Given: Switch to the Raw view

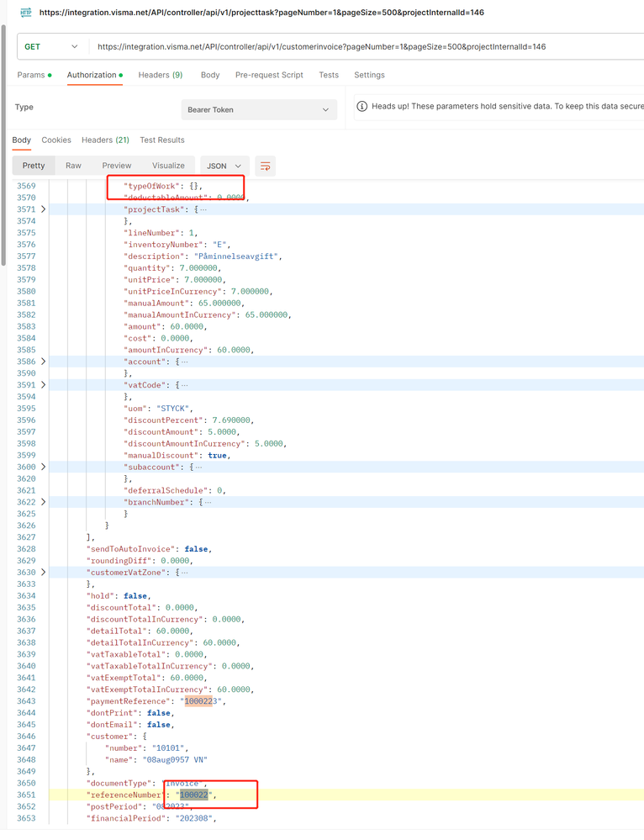Looking at the screenshot, I should point(73,166).
